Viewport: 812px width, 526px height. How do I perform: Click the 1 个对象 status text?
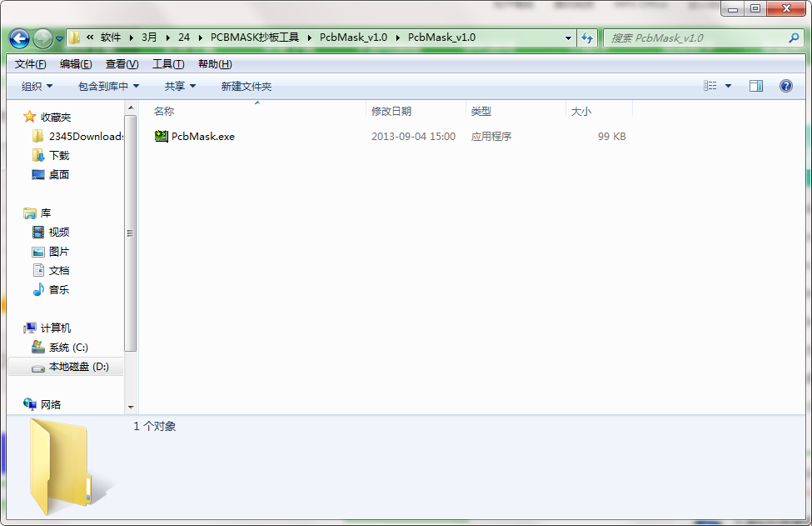pos(155,427)
